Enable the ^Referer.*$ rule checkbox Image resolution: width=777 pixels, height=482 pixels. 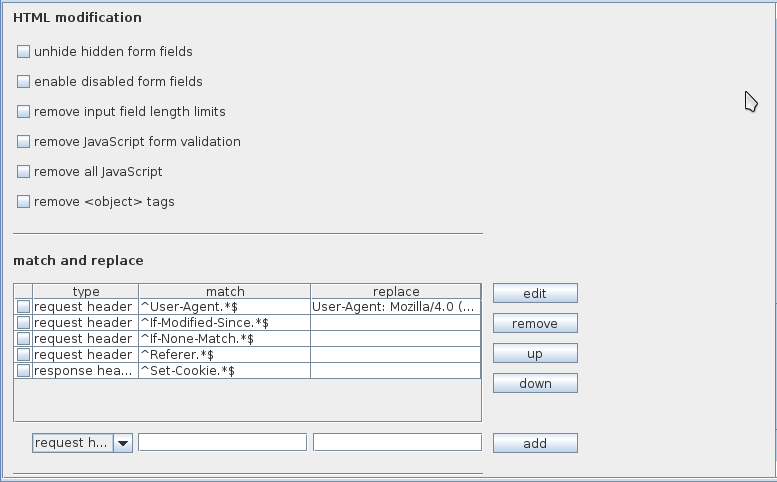point(23,355)
